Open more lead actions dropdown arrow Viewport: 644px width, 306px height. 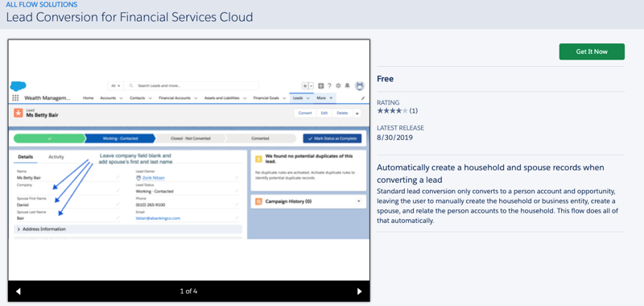click(x=357, y=113)
